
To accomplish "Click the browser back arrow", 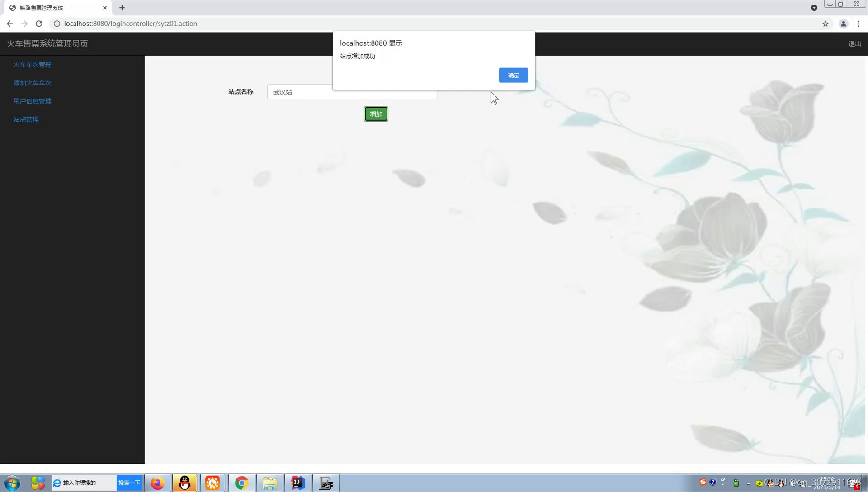I will [x=10, y=24].
